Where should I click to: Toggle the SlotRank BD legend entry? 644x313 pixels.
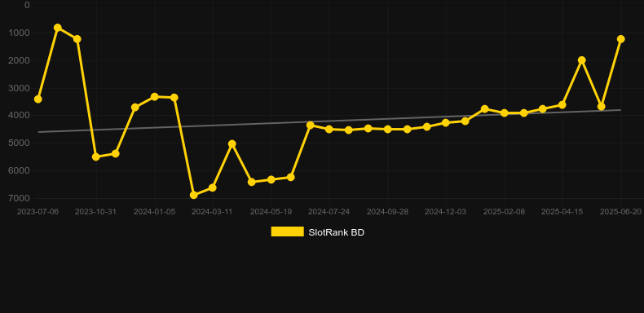(x=317, y=232)
